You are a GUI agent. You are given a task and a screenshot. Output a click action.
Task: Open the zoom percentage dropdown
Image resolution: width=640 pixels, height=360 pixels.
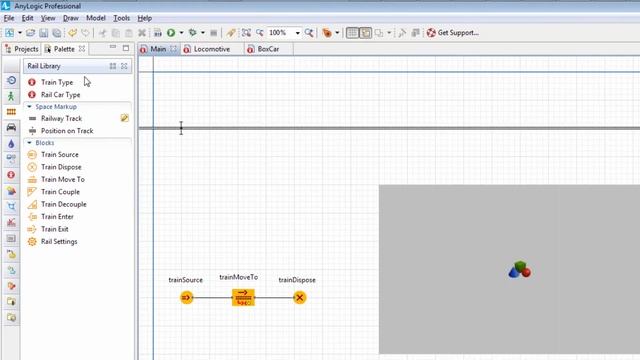[x=298, y=33]
